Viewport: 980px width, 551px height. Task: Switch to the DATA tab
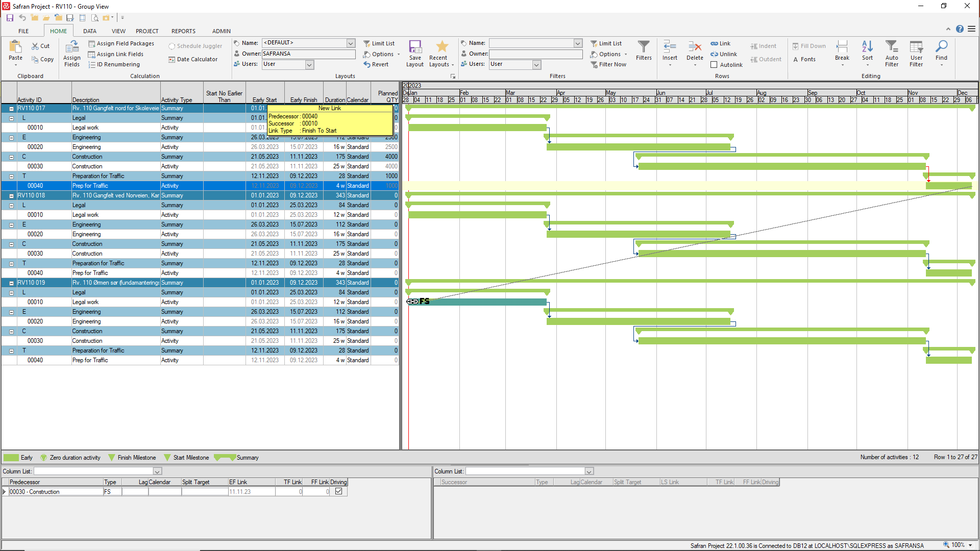[90, 31]
